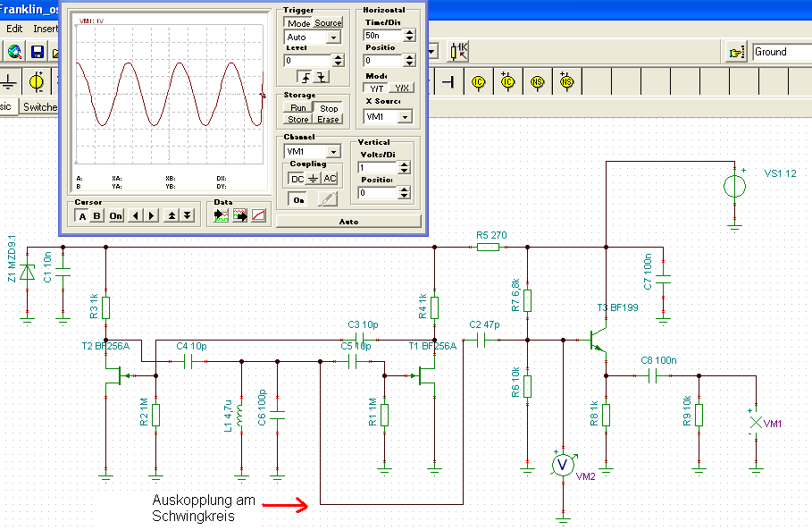Click the Erase button
812x530 pixels.
coord(328,119)
